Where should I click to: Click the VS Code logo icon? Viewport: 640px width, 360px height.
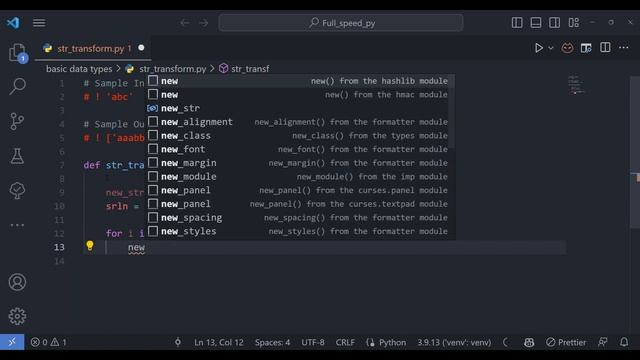pyautogui.click(x=13, y=22)
